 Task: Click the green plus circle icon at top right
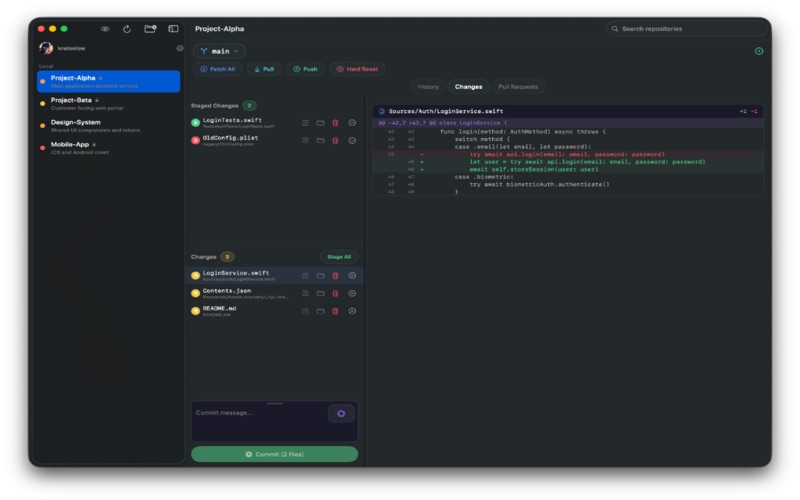click(x=759, y=51)
